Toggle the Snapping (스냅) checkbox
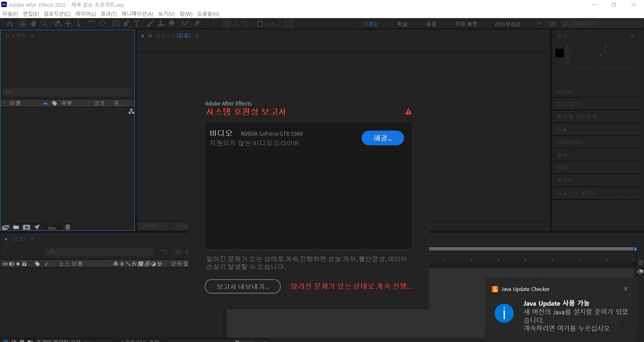 click(x=260, y=24)
